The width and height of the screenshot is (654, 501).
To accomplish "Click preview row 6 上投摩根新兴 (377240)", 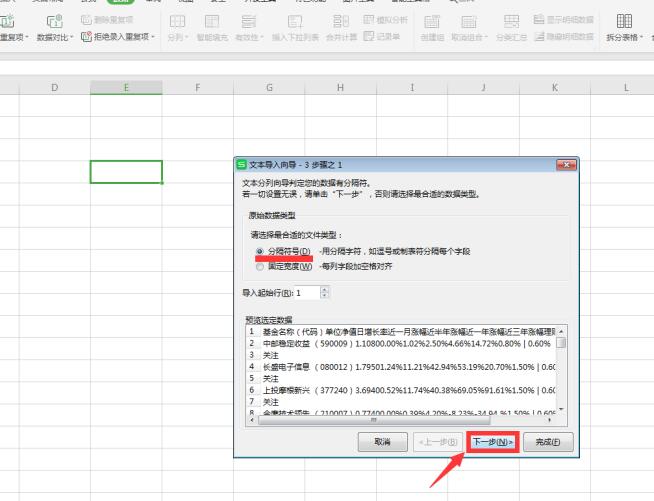I will [x=402, y=390].
